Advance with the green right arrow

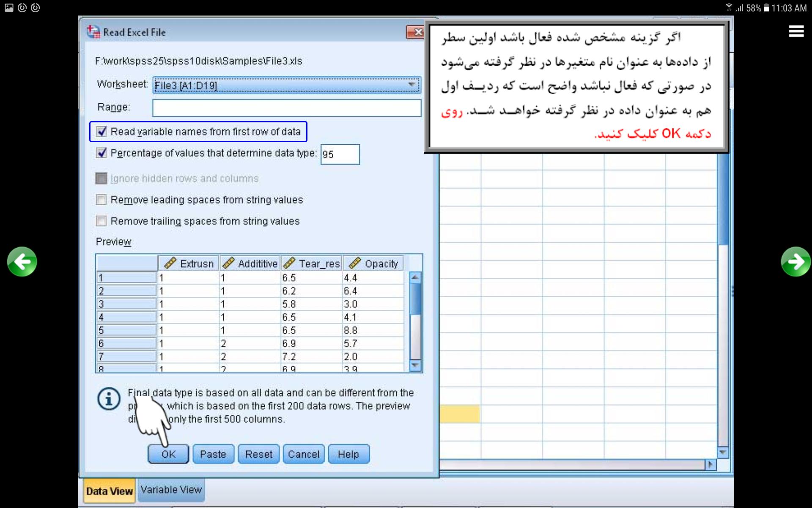point(796,262)
